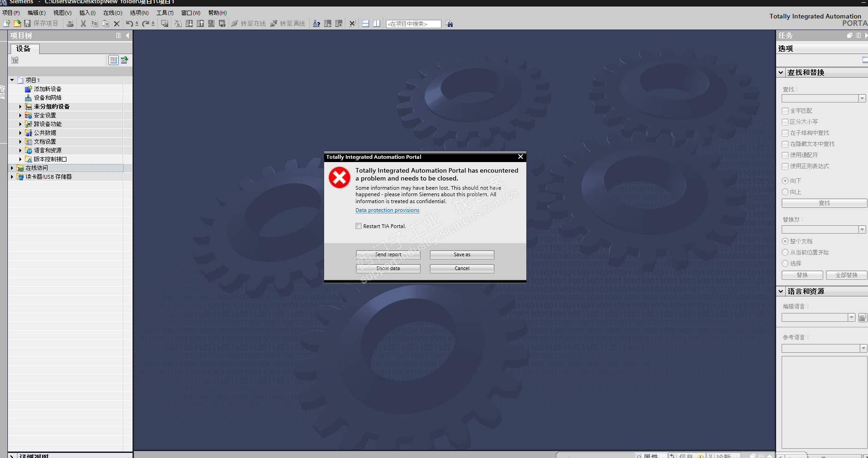
Task: Select the 整个文档 whole document radio button
Action: click(785, 241)
